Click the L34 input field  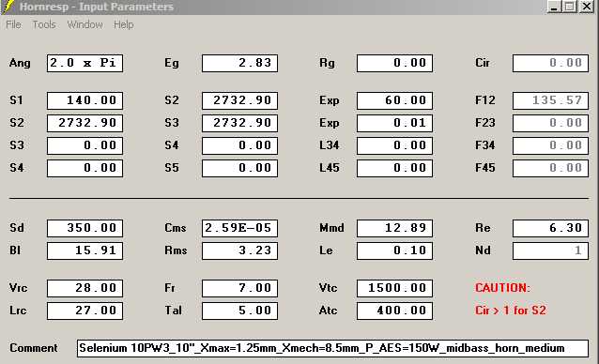[x=394, y=145]
